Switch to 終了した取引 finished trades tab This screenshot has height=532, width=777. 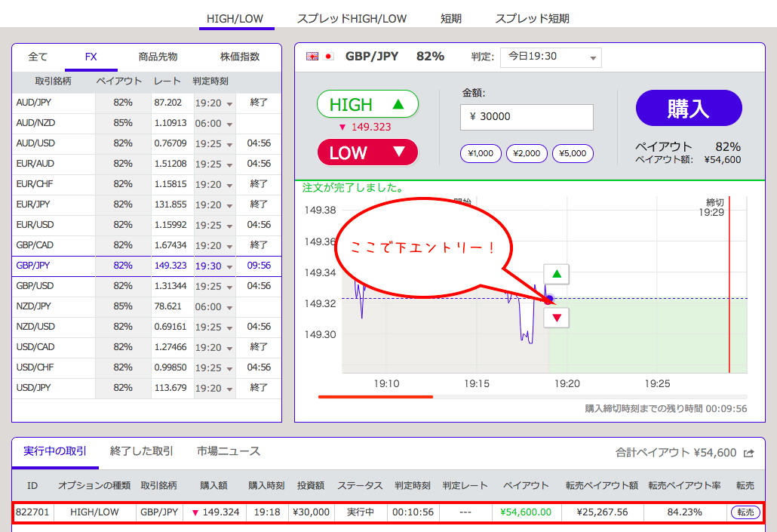142,451
